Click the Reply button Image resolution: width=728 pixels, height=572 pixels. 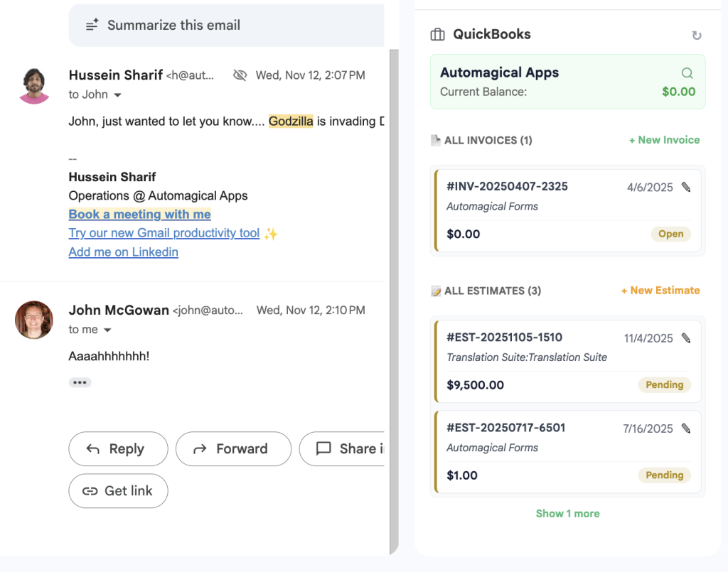point(118,449)
